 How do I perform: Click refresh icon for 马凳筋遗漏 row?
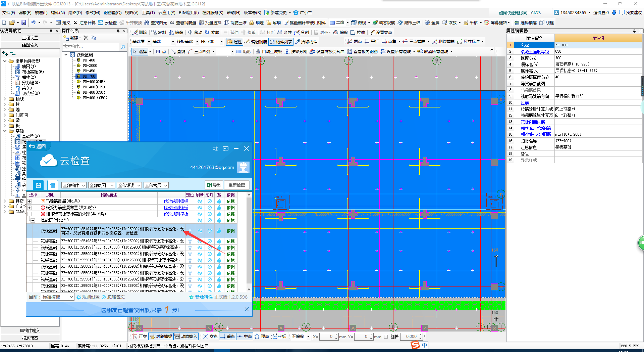point(200,201)
